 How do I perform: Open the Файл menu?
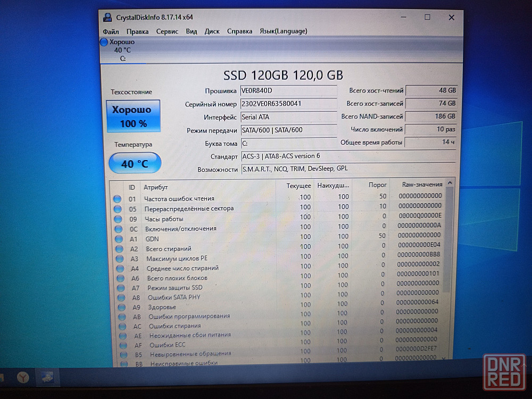point(111,31)
